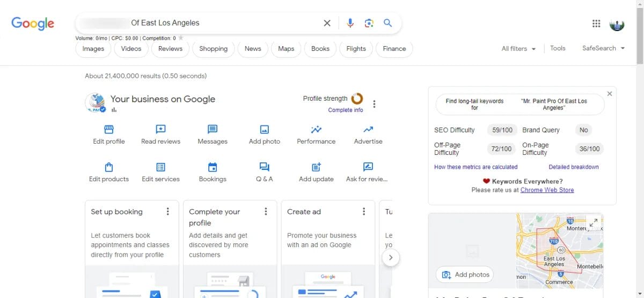Open Read reviews star icon

tap(160, 129)
